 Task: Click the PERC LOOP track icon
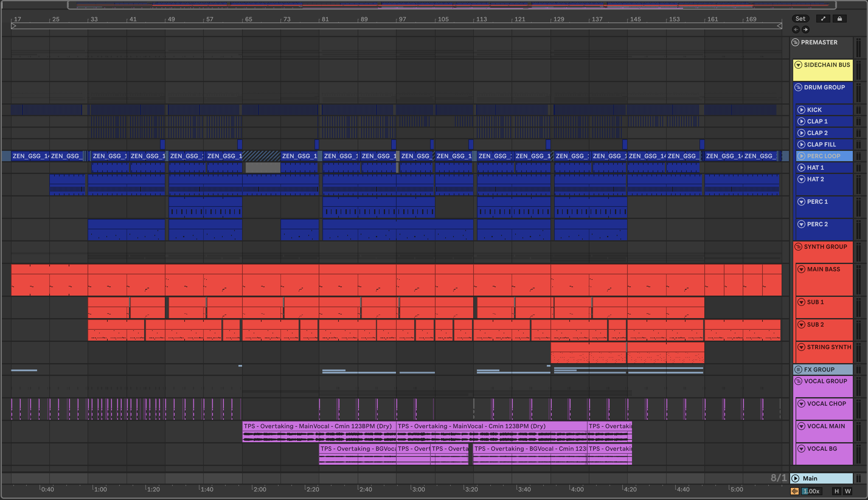coord(801,156)
